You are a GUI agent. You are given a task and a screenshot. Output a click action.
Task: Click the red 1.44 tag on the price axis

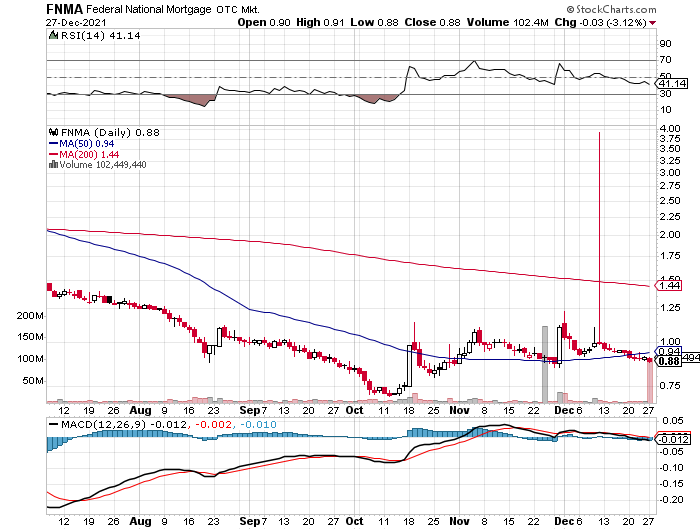(x=668, y=285)
